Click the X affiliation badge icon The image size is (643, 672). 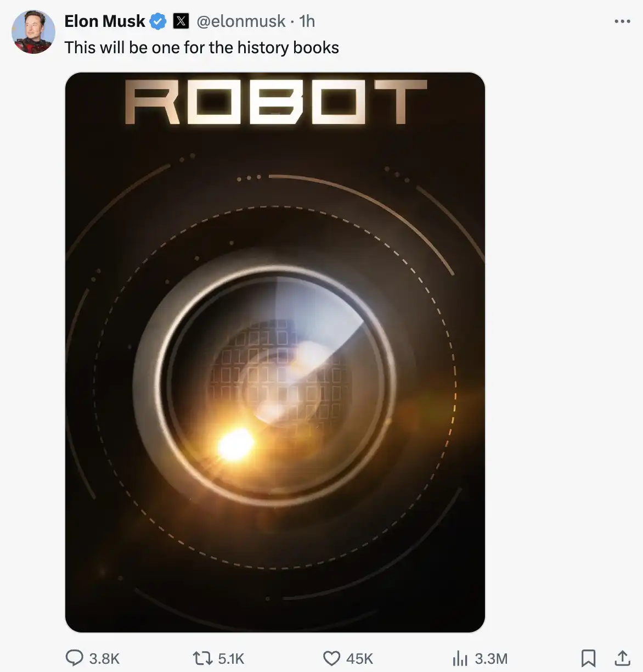pos(181,21)
